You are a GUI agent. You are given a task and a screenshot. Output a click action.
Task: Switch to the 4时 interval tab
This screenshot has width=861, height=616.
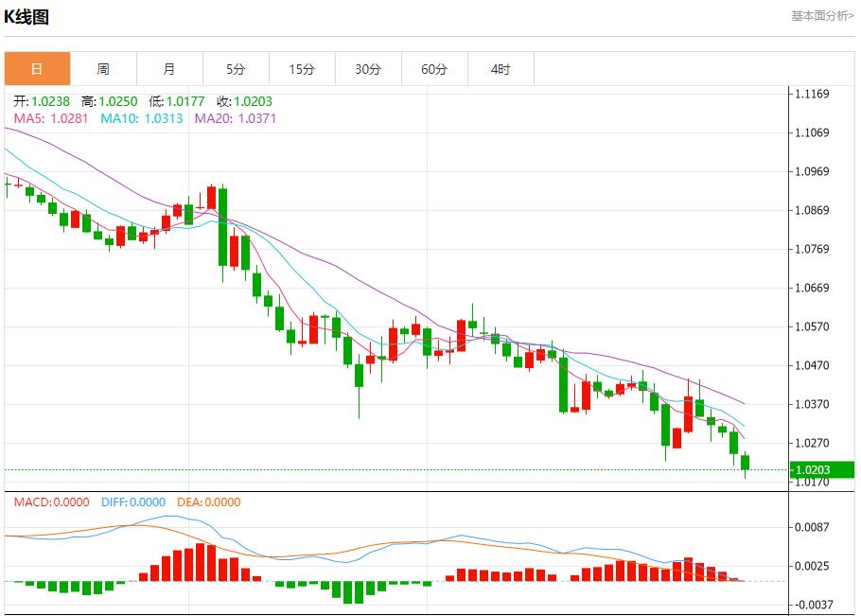click(x=501, y=69)
